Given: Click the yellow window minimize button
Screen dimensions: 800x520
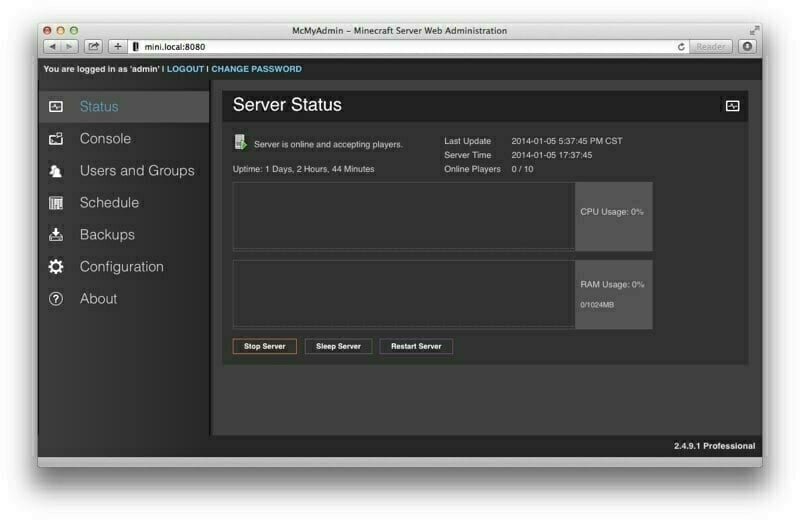Looking at the screenshot, I should [x=61, y=31].
